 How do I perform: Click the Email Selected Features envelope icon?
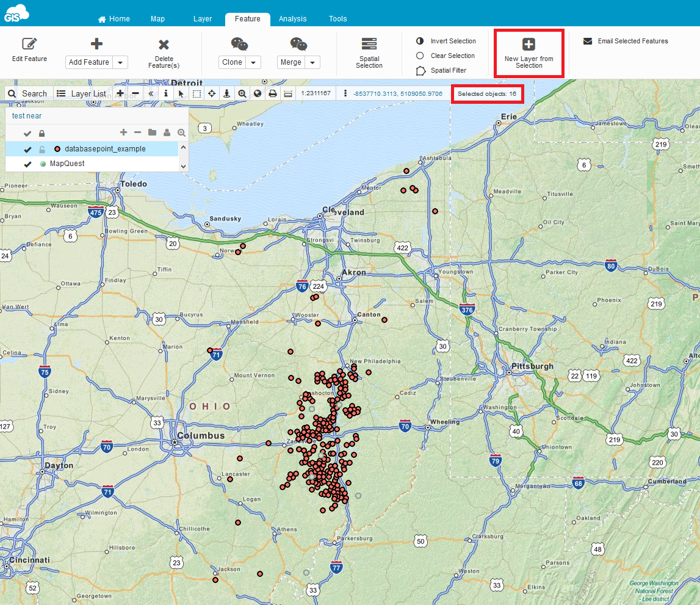pyautogui.click(x=588, y=41)
